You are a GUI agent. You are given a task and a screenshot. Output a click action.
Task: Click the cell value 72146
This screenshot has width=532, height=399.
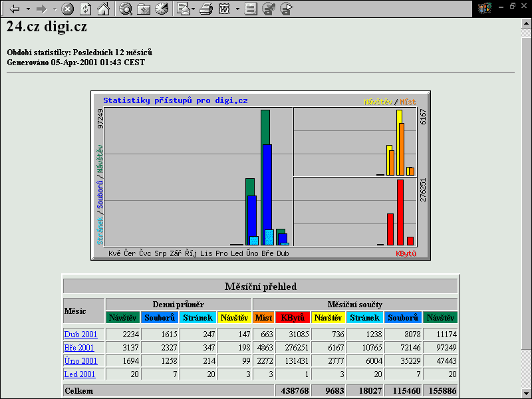point(410,348)
